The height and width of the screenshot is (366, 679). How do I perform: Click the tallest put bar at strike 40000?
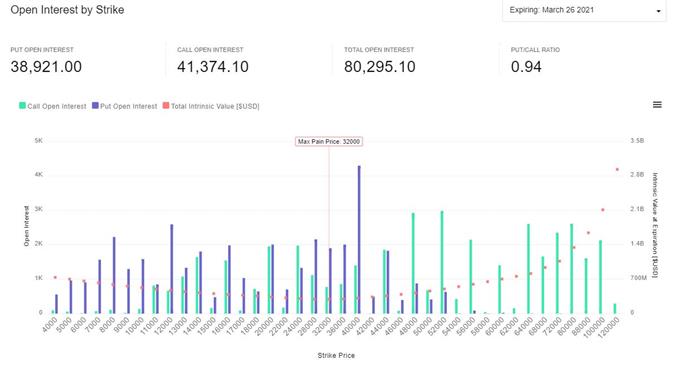(359, 240)
